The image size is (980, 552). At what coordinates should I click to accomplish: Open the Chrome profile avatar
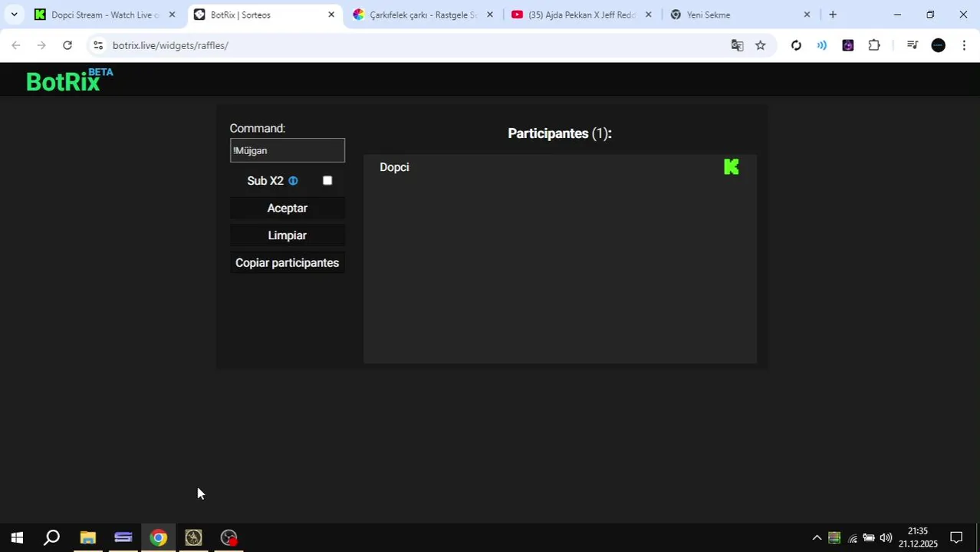click(x=939, y=45)
